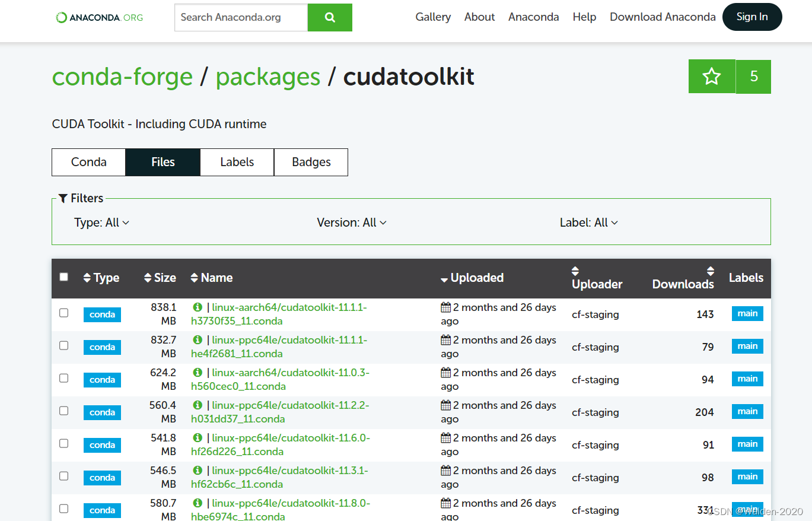Click info icon for cudatoolkit-11.6.0-hf26d226_11
Viewport: 812px width, 521px height.
coord(198,438)
